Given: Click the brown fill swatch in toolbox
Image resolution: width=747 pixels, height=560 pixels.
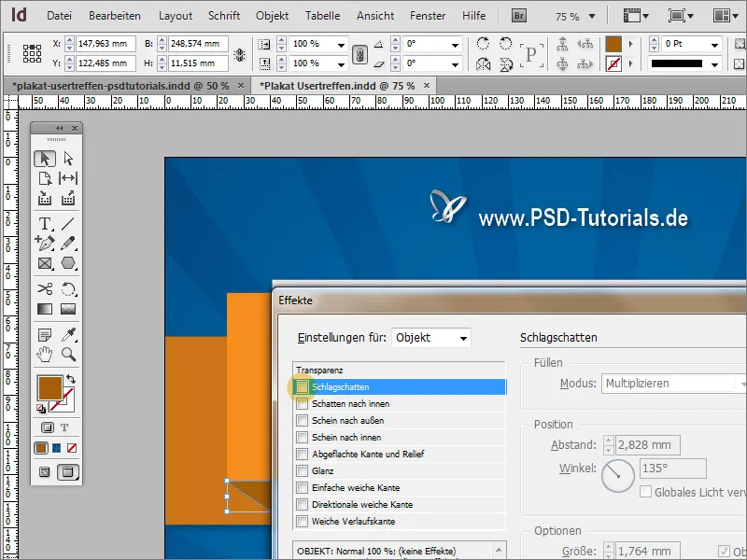Looking at the screenshot, I should [x=50, y=388].
